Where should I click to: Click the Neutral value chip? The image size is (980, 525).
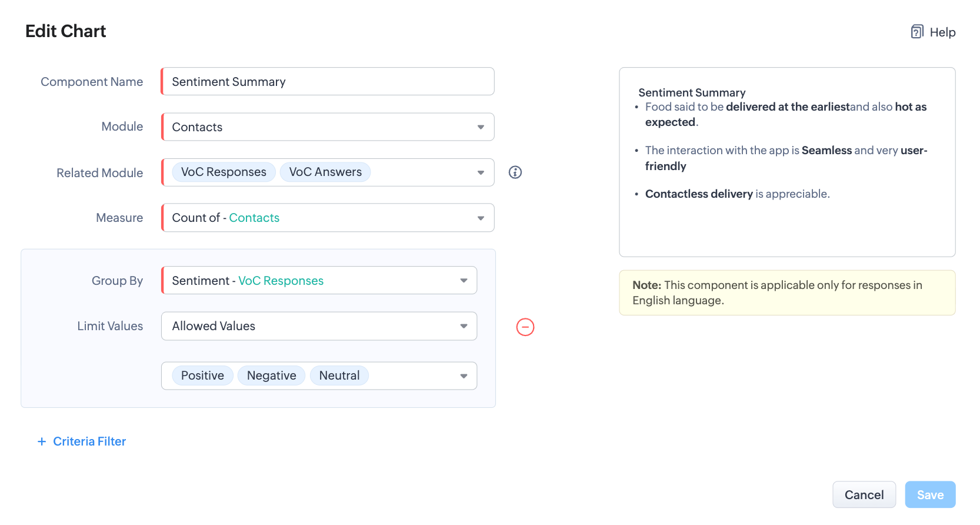click(339, 376)
